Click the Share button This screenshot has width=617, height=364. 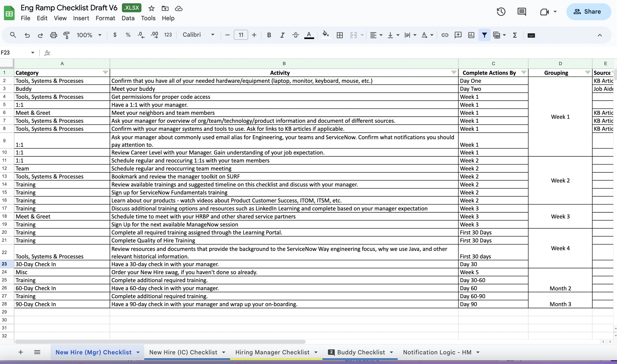coord(589,12)
